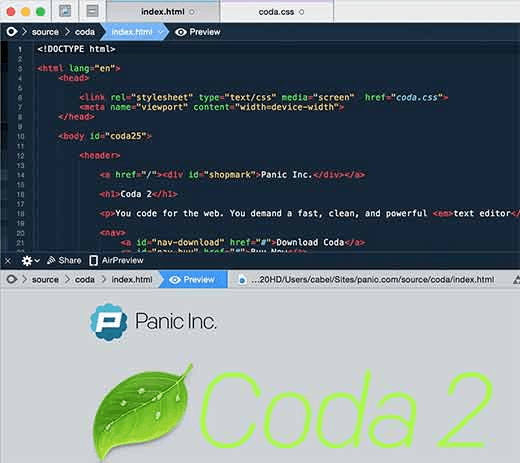Open the sites view toolbar icon
Image resolution: width=520 pixels, height=463 pixels.
(x=65, y=11)
